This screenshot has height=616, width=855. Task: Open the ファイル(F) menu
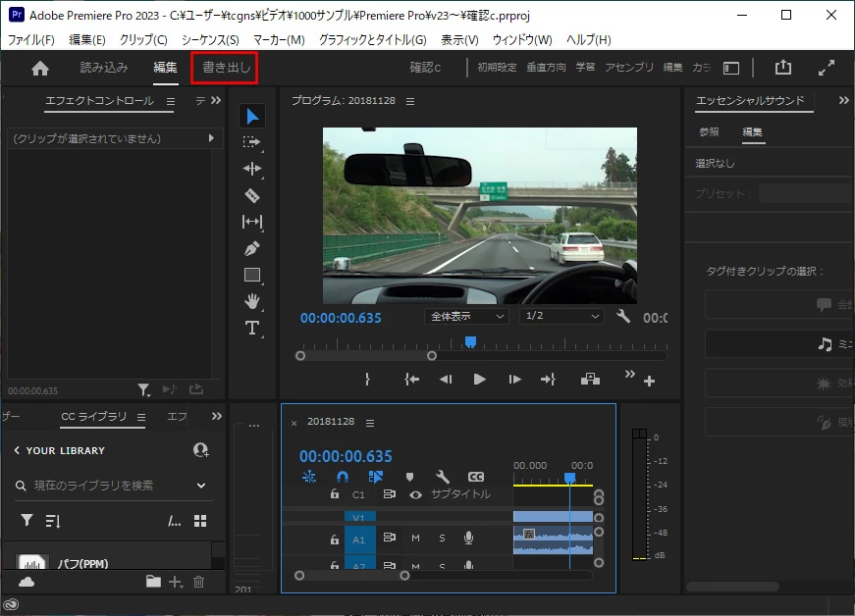(31, 40)
